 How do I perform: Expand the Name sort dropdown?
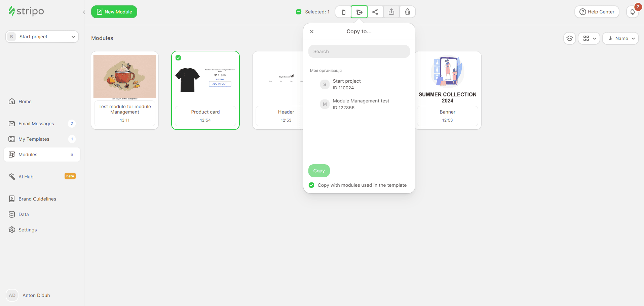(x=620, y=38)
